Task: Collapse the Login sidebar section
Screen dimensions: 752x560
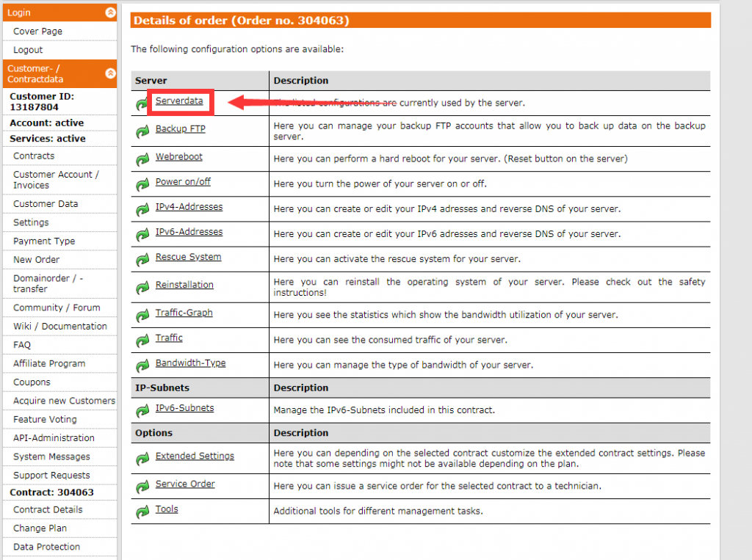Action: 110,12
